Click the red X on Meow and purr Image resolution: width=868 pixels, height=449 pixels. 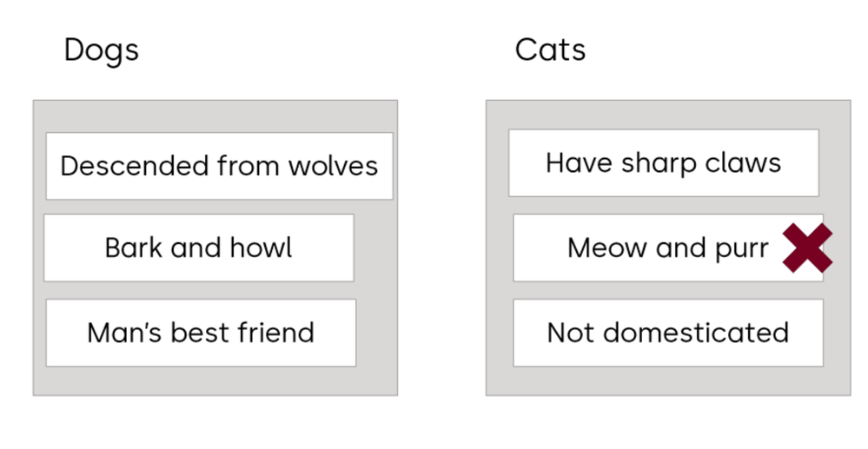[807, 248]
